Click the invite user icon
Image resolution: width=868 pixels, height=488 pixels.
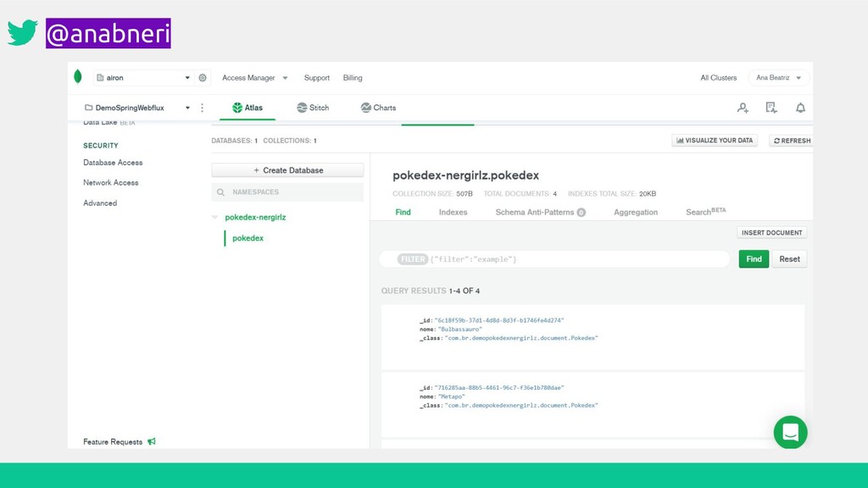743,108
